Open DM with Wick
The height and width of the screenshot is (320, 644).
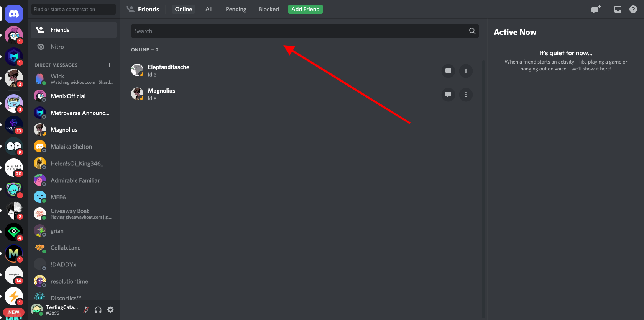(x=74, y=79)
